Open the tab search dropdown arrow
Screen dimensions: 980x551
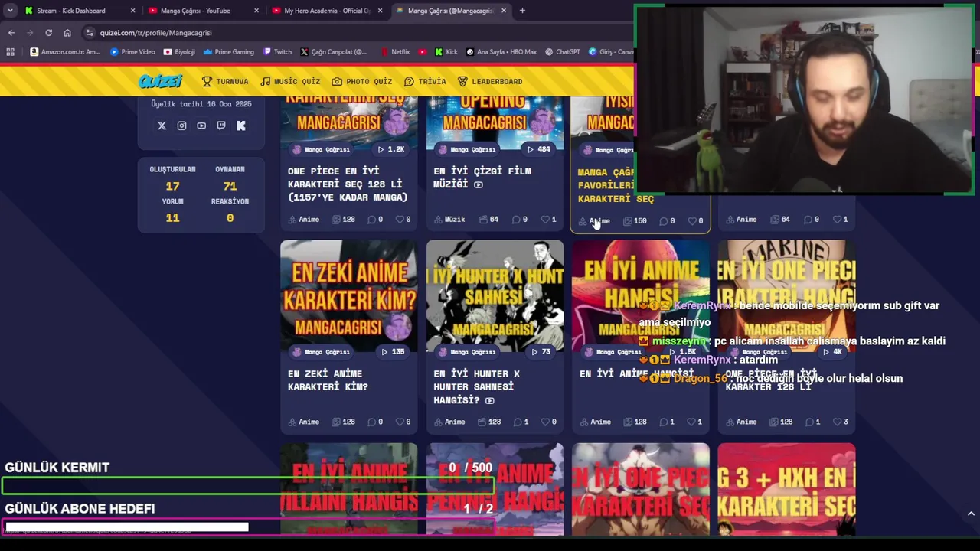click(10, 11)
